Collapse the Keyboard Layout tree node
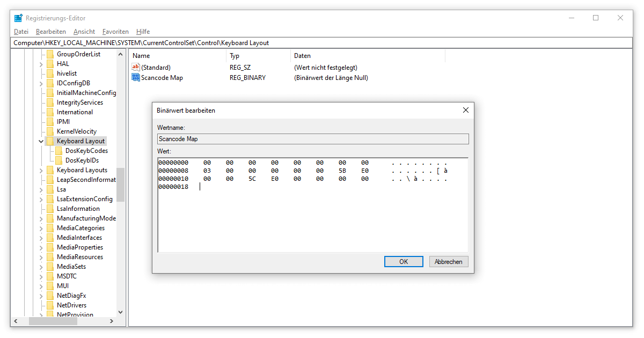644x338 pixels. tap(41, 141)
